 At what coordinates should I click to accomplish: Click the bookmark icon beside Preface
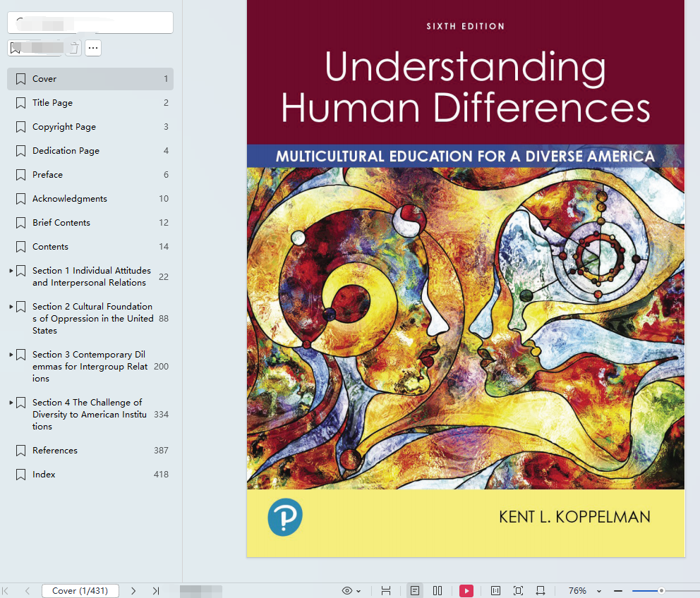(20, 175)
